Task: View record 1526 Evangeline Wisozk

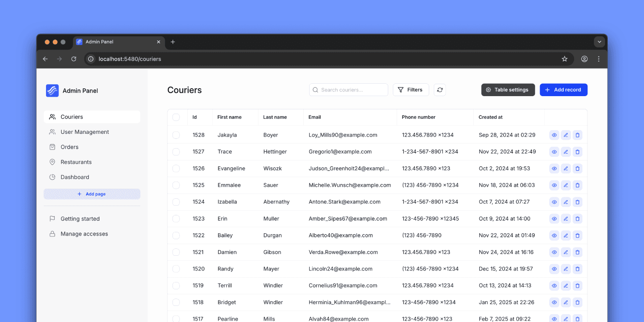Action: [x=554, y=168]
